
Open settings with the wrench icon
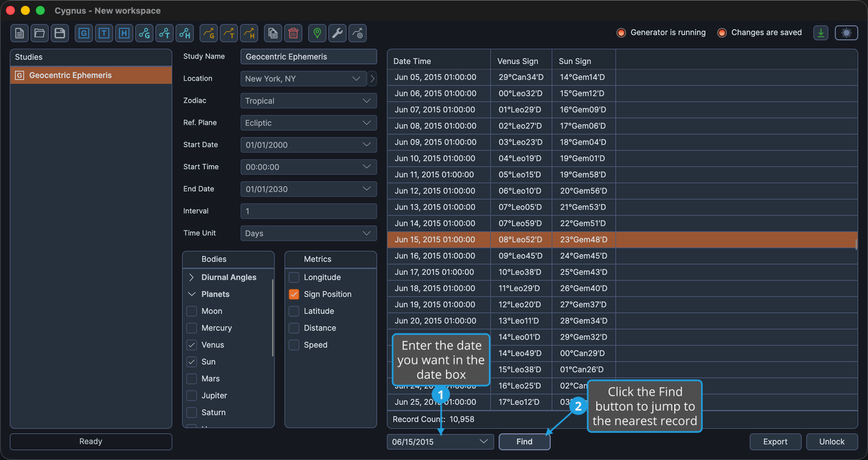(337, 32)
